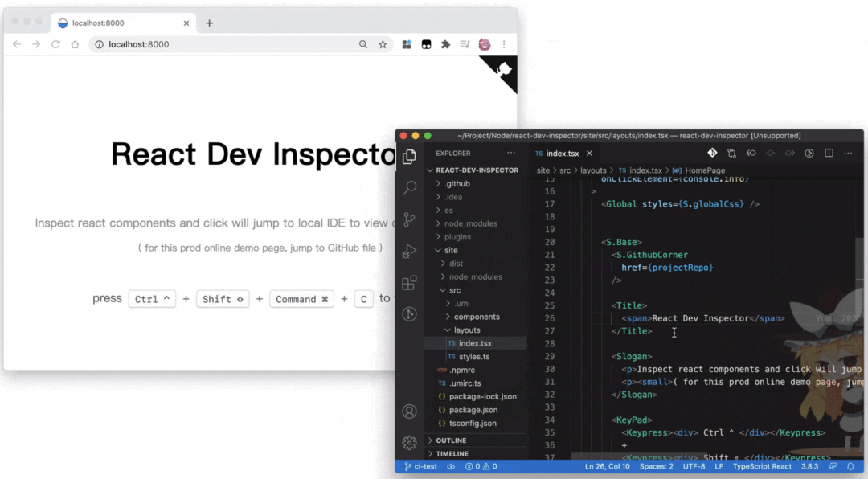
Task: Click the GitHub corner octocat icon
Action: click(x=503, y=71)
